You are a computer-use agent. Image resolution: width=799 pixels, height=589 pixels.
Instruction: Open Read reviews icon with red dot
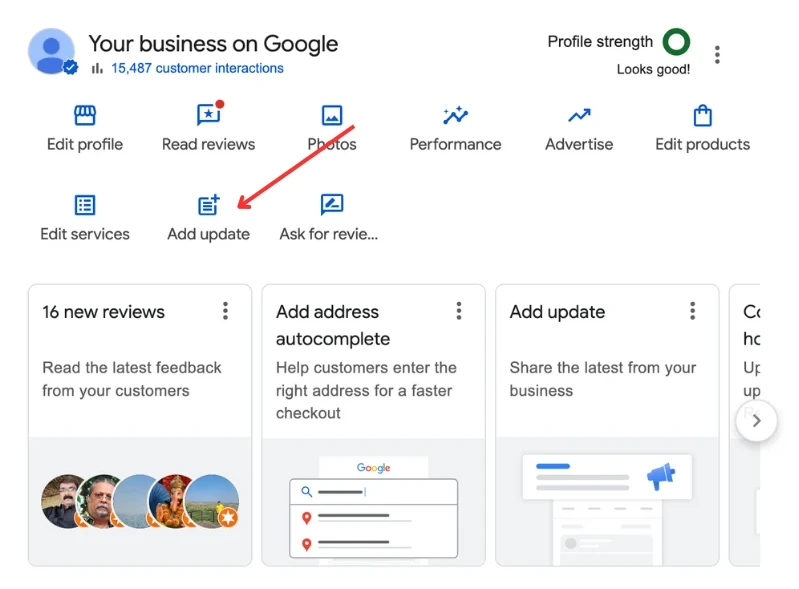[x=209, y=113]
